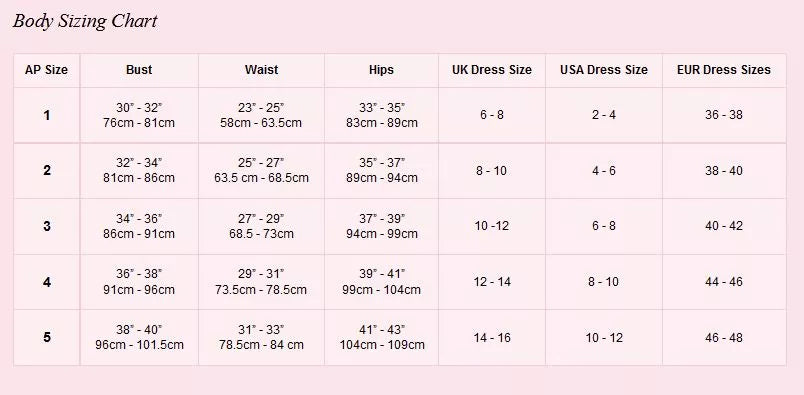The image size is (804, 395).
Task: Click the UK Dress Size header
Action: point(492,70)
